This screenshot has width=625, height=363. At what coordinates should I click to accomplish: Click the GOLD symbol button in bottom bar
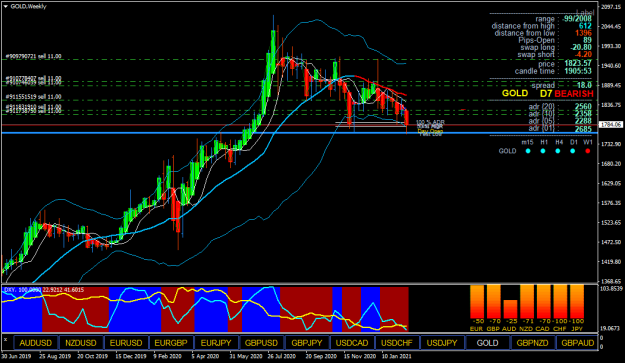[x=487, y=343]
